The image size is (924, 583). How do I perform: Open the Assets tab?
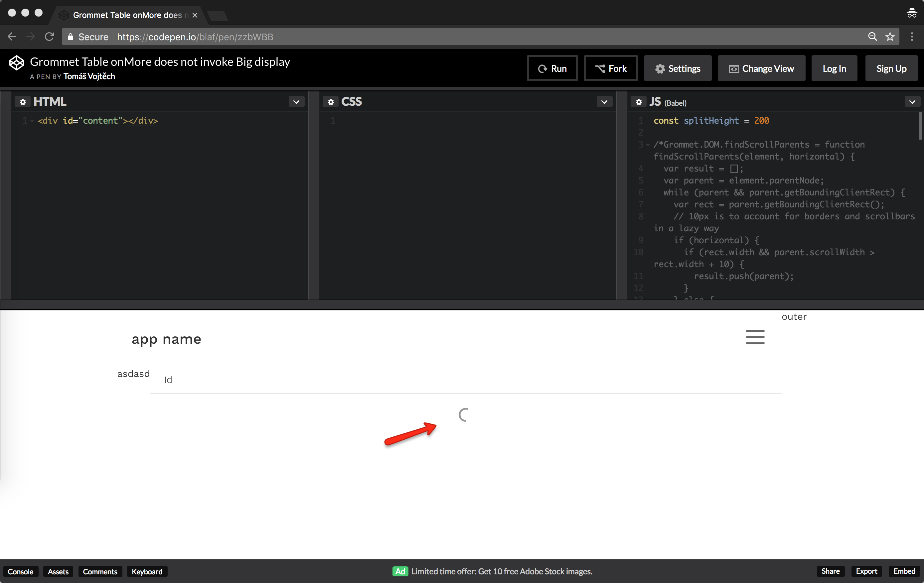58,571
